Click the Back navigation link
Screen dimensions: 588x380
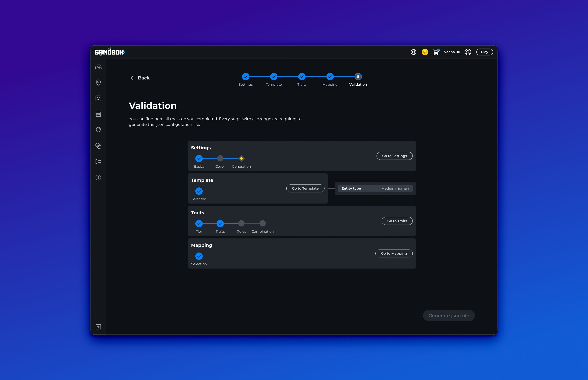140,78
